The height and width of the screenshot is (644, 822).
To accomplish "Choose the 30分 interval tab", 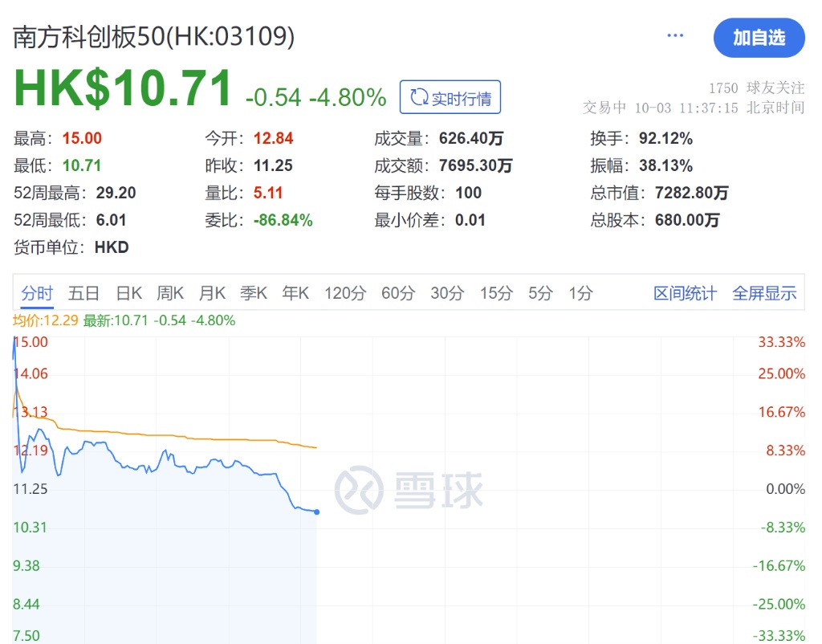I will click(447, 293).
